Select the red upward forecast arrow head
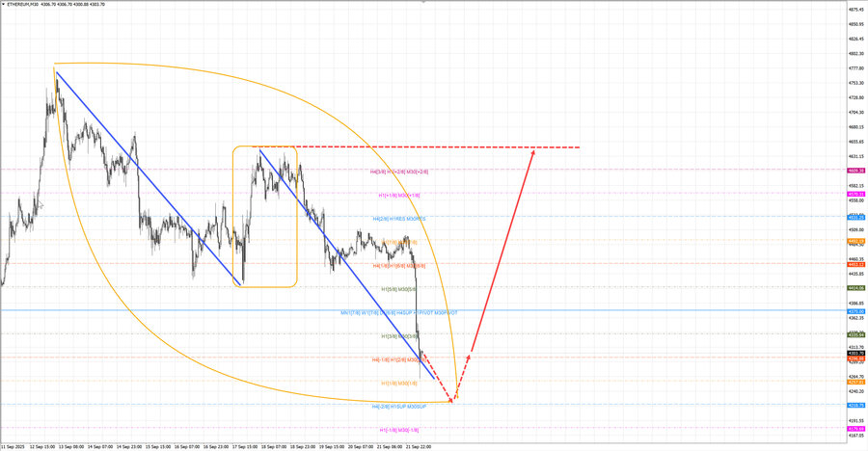868x451 pixels. pyautogui.click(x=533, y=152)
